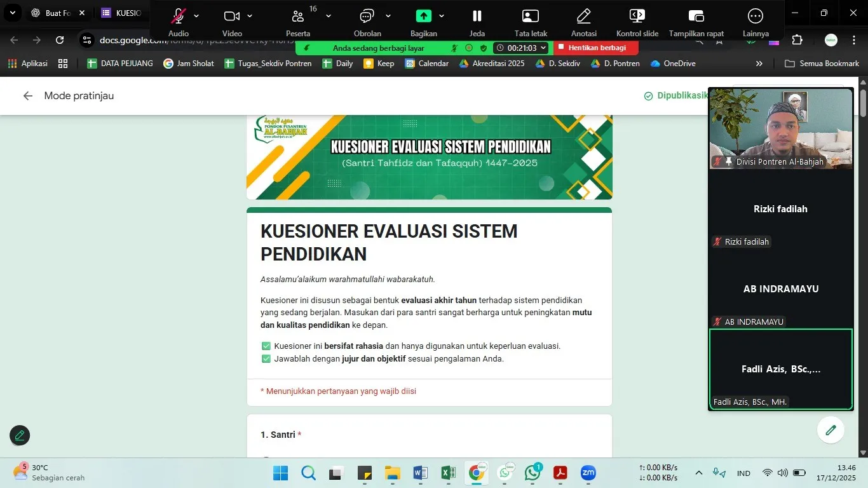The height and width of the screenshot is (488, 868).
Task: Click the green Bagikan share screen icon
Action: pos(423,17)
